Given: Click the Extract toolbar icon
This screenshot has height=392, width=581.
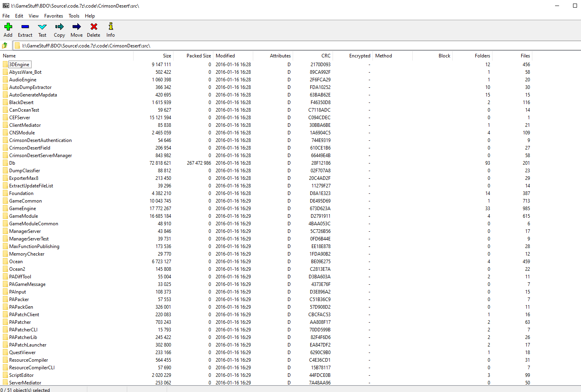Looking at the screenshot, I should [x=25, y=27].
